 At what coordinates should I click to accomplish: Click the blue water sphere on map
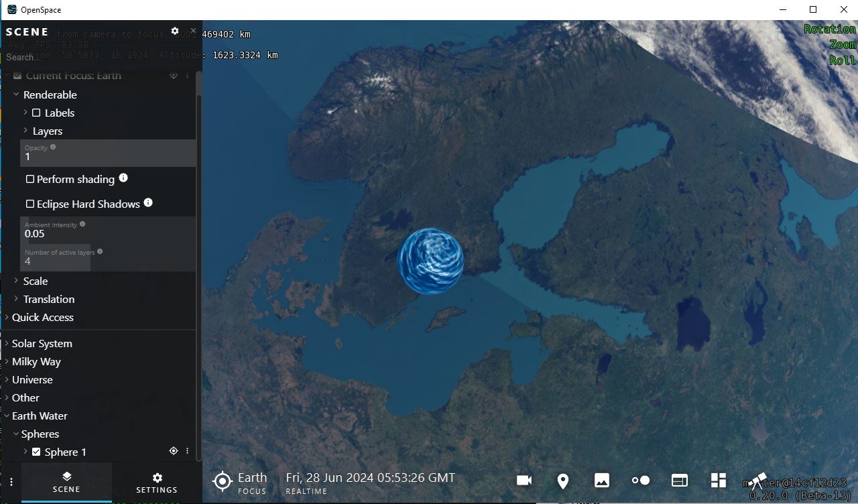(430, 261)
